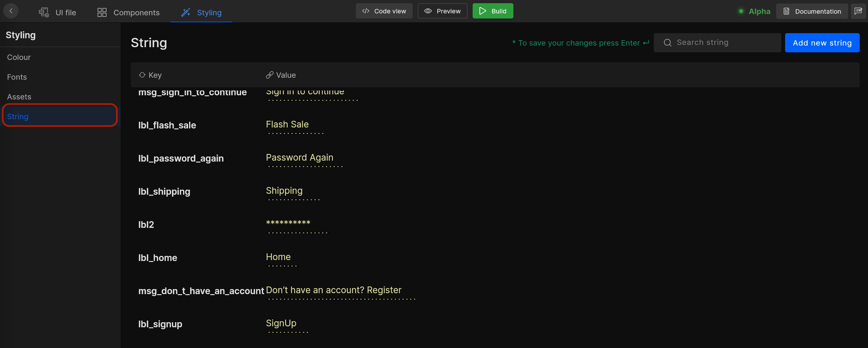Viewport: 868px width, 348px height.
Task: Open the Preview mode
Action: click(442, 11)
